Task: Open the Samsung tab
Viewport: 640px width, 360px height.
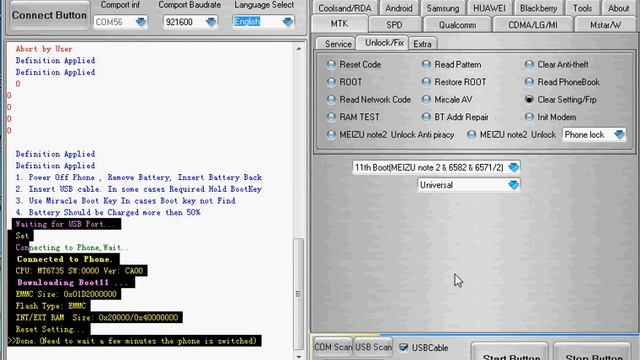Action: [443, 8]
